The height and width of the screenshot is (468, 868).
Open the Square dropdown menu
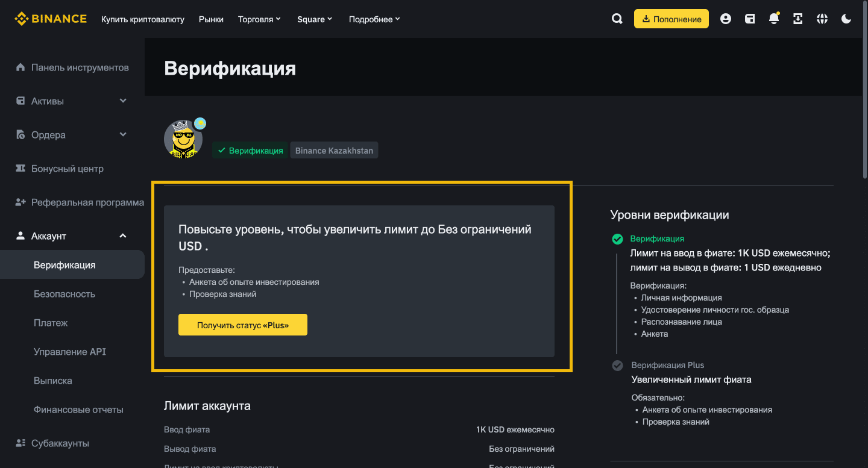[x=315, y=19]
